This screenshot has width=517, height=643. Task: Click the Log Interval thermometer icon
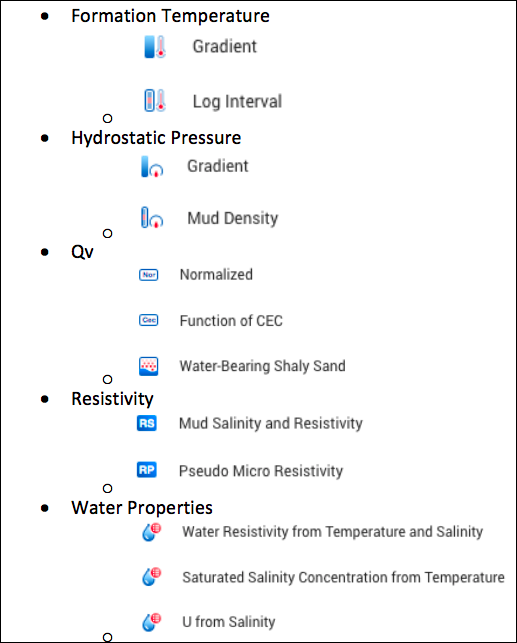[155, 100]
